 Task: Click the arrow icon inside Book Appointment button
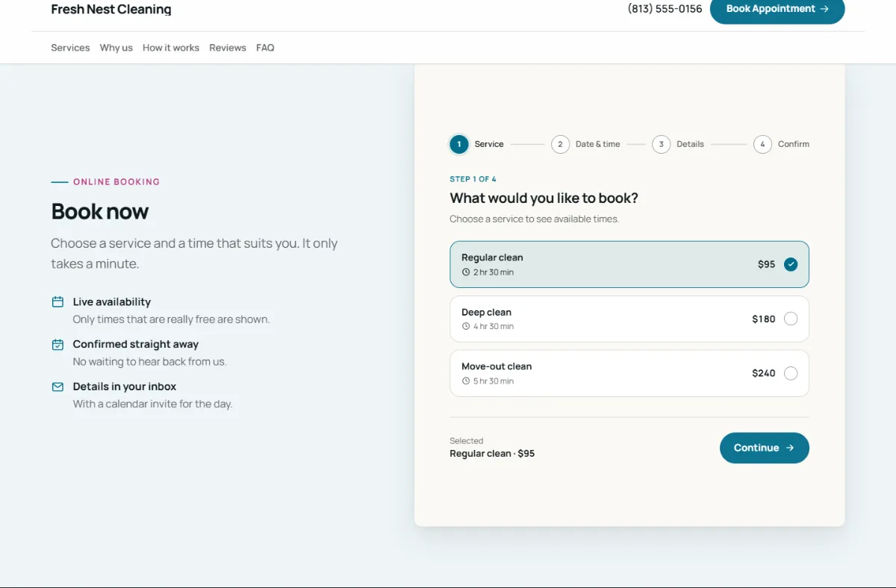pos(824,9)
